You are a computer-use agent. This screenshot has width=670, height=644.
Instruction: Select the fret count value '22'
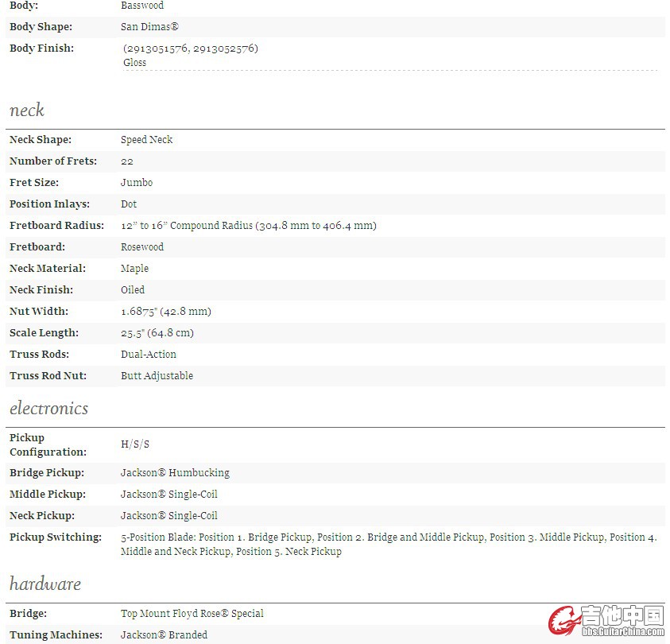(127, 161)
